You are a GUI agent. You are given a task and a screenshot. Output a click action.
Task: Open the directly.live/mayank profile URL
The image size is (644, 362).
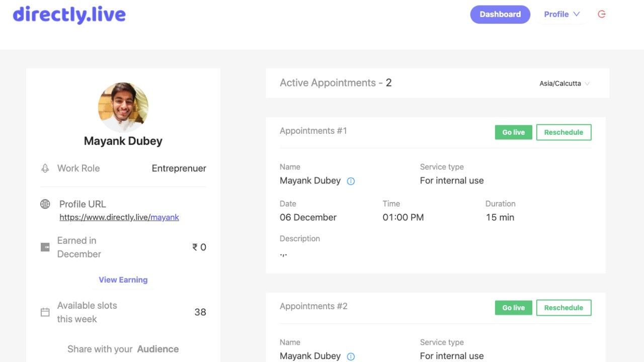pos(119,218)
